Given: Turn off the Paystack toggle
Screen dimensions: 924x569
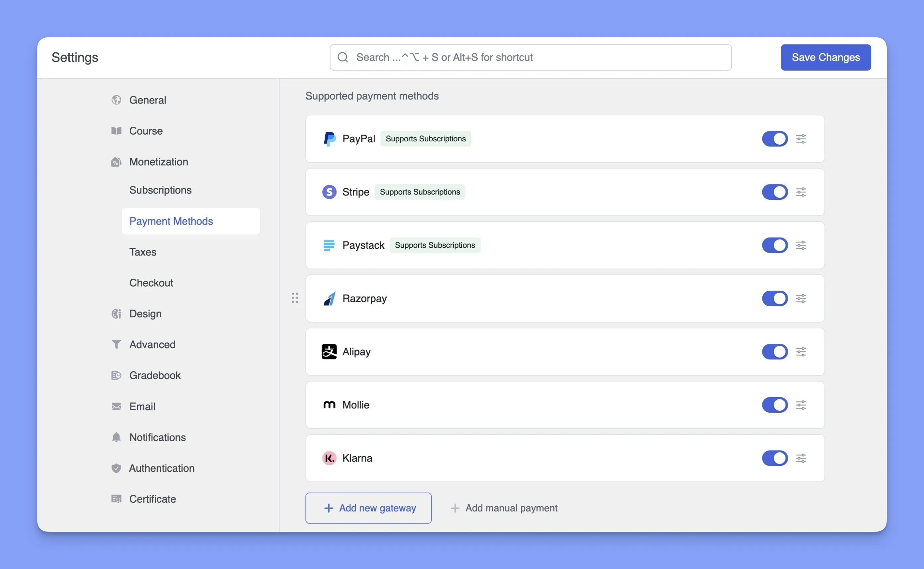Looking at the screenshot, I should [775, 246].
